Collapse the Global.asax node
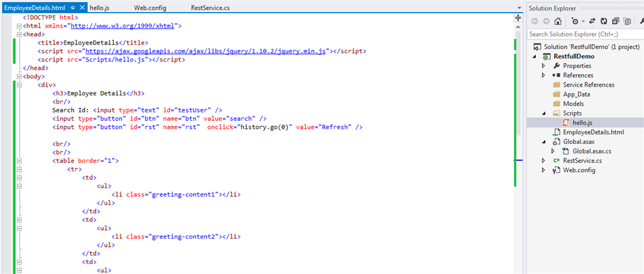 click(543, 141)
